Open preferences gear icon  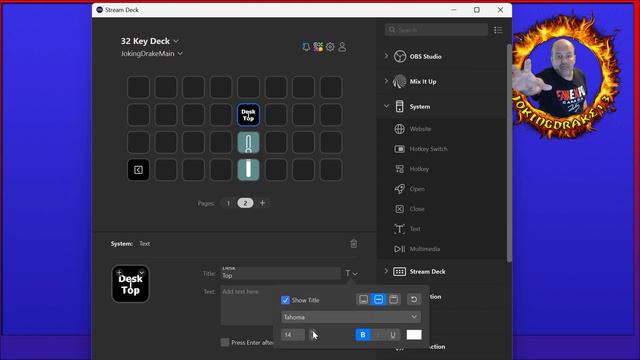click(330, 47)
